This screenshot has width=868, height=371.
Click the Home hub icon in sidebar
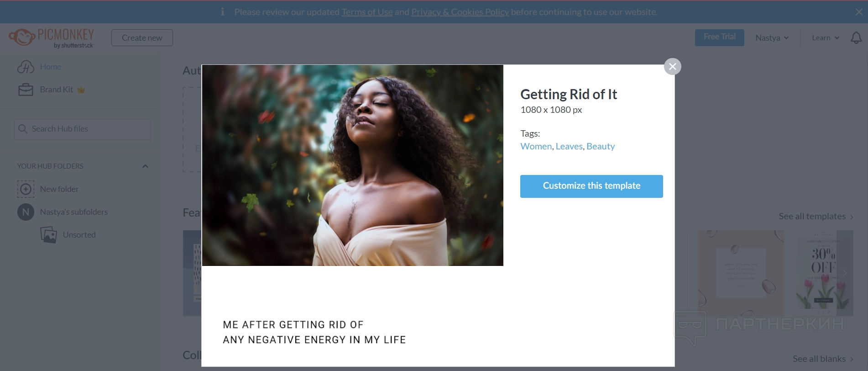point(26,67)
